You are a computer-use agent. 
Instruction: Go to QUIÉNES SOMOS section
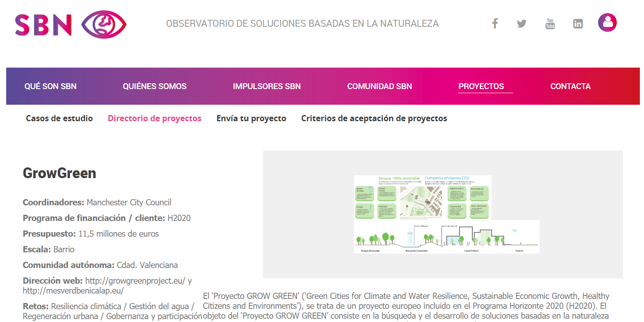155,86
